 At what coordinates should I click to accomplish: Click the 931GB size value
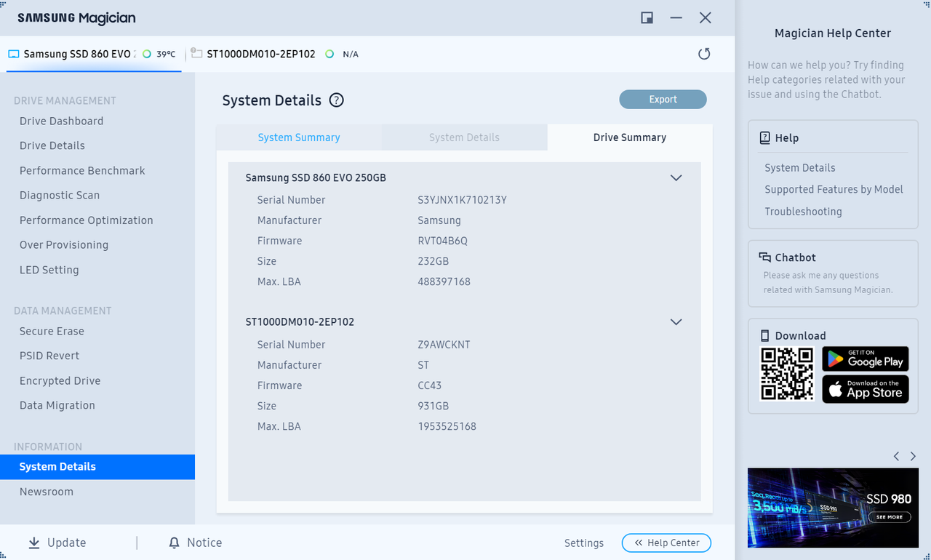[x=433, y=406]
